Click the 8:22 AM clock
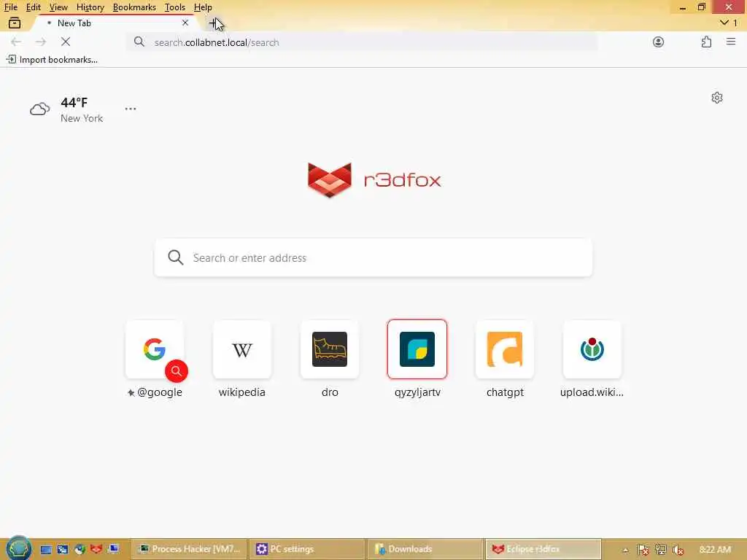This screenshot has height=560, width=747. click(715, 550)
